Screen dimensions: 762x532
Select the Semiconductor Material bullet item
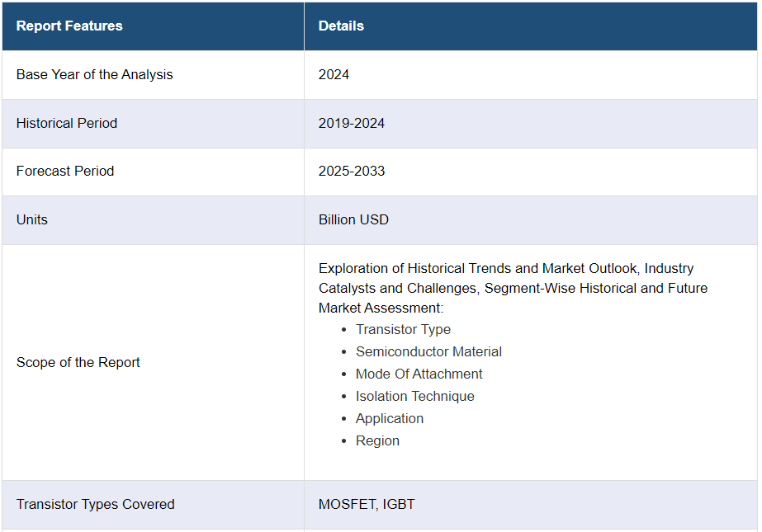coord(428,352)
